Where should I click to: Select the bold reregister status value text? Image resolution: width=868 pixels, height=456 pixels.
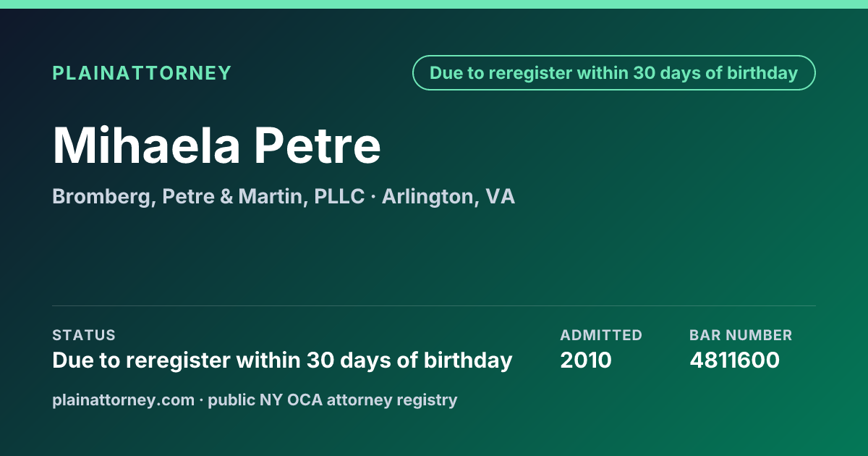tap(282, 360)
